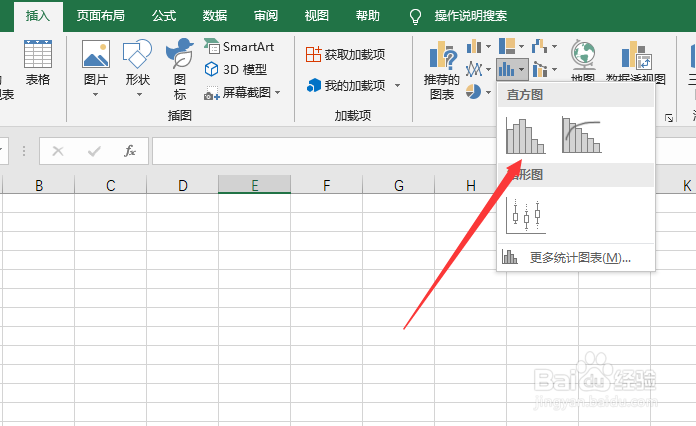Expand the column chart dropdown arrow
696x426 pixels.
coord(488,46)
